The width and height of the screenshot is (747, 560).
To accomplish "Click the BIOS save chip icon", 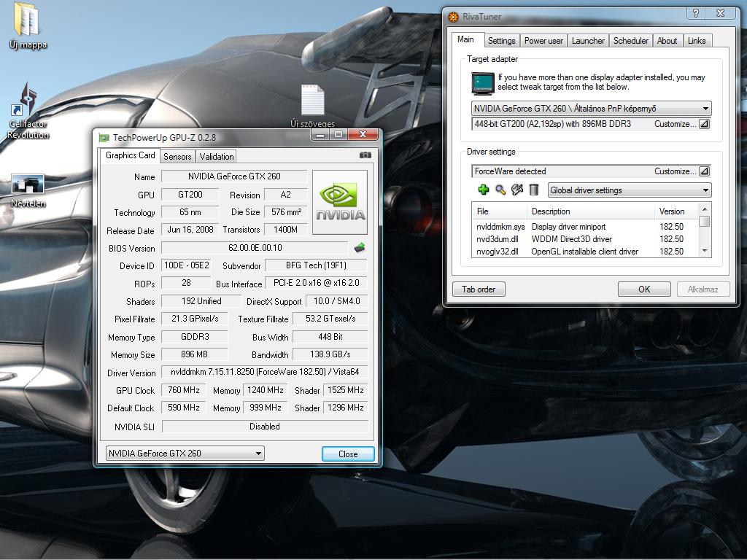I will (360, 247).
